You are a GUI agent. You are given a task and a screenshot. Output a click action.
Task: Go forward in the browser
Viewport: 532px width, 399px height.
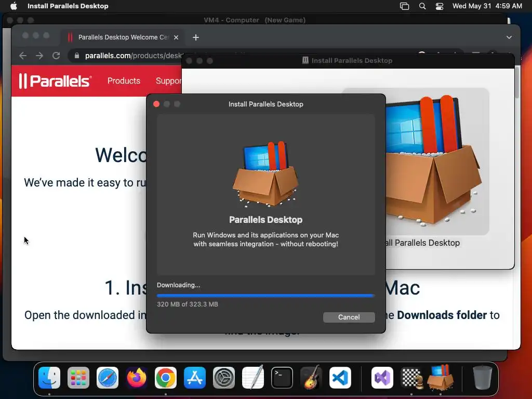[x=39, y=56]
